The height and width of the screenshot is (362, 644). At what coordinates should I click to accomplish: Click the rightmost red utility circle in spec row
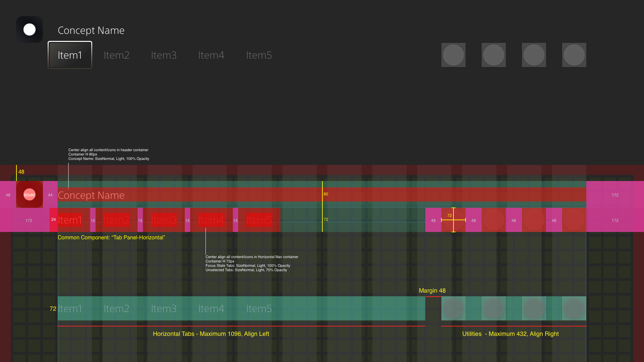point(574,220)
